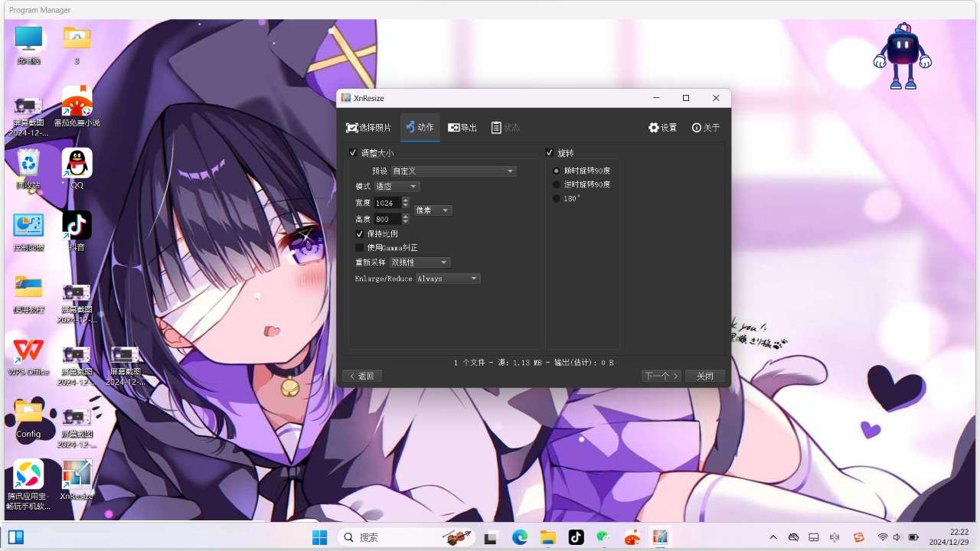
Task: Click the volume speaker tray icon
Action: click(897, 537)
